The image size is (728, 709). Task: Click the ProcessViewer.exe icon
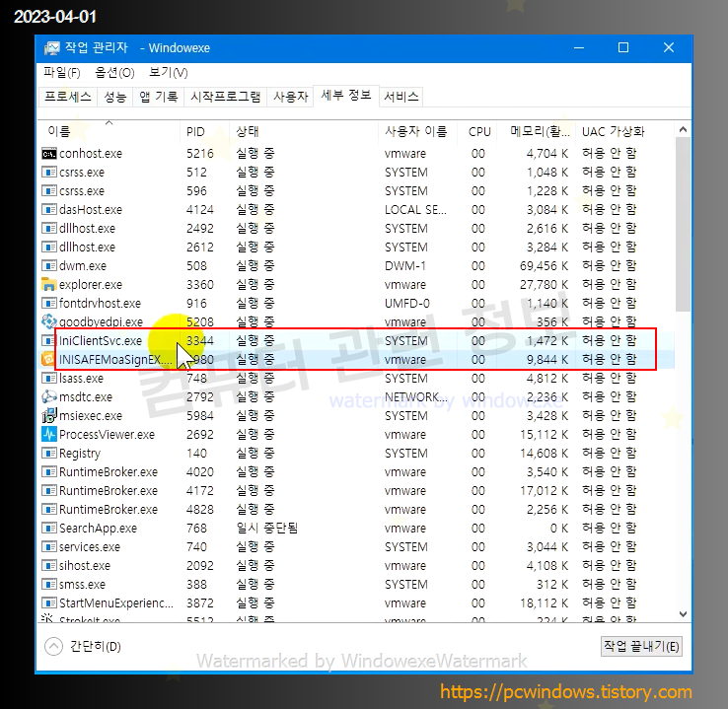[x=48, y=434]
